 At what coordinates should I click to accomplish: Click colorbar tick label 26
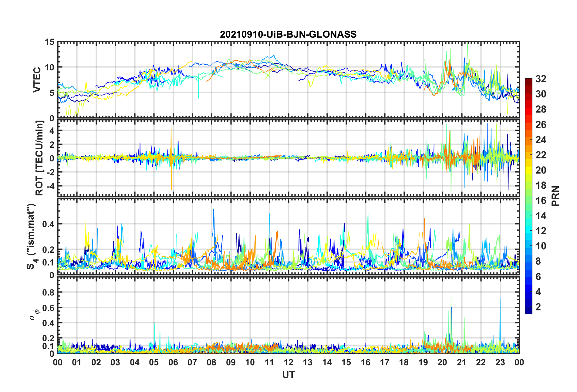click(541, 124)
